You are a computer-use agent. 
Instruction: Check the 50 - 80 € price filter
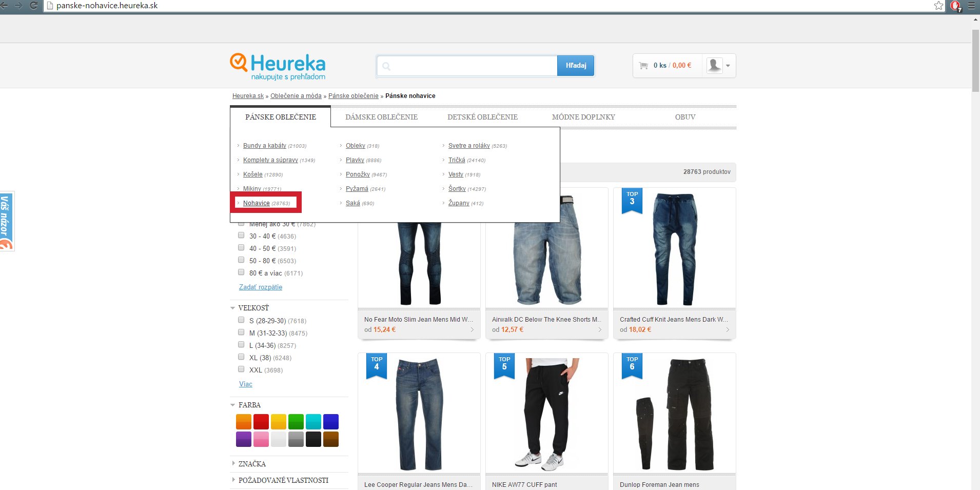click(x=241, y=260)
